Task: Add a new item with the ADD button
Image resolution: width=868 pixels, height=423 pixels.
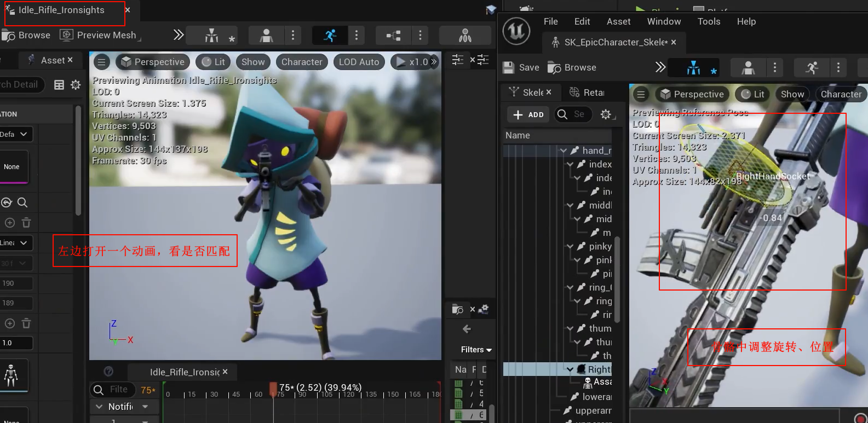Action: coord(528,114)
